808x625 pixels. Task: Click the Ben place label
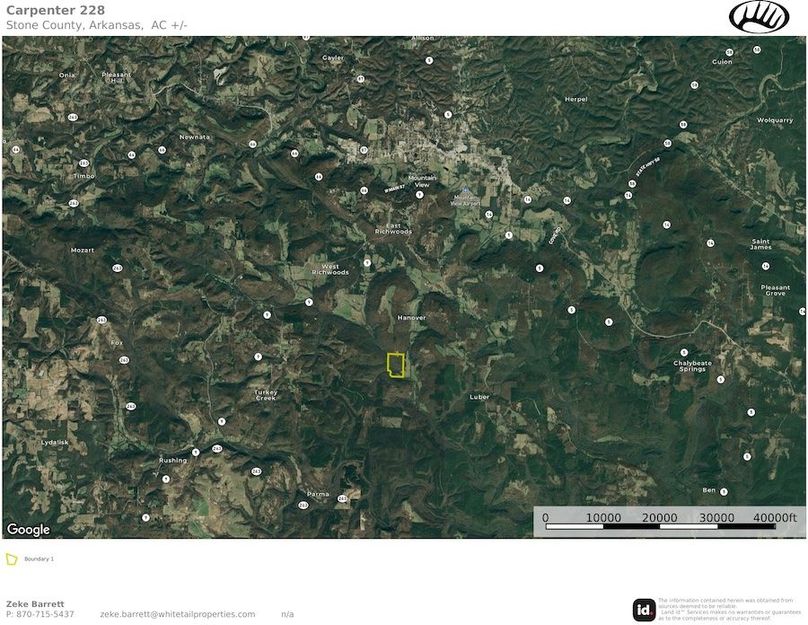point(709,490)
